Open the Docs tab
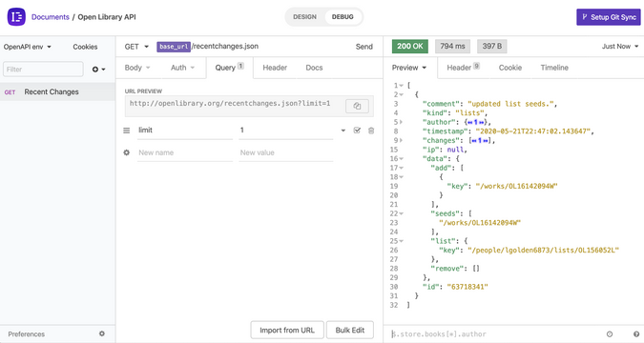The image size is (644, 343). pyautogui.click(x=314, y=68)
